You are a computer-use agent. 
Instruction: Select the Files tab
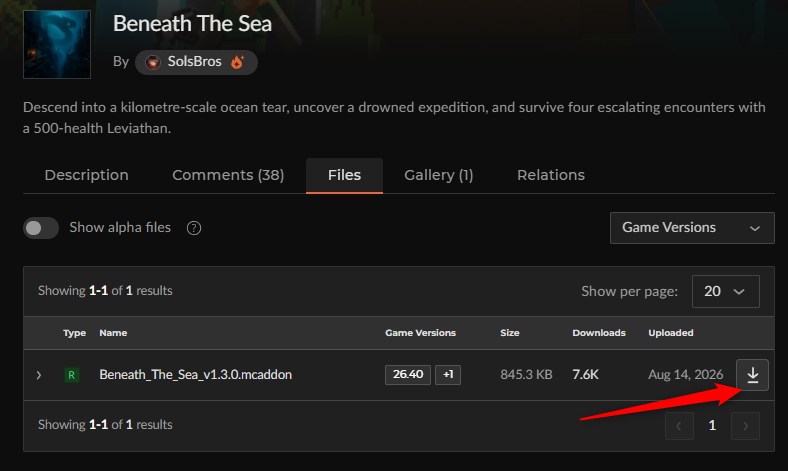coord(344,175)
